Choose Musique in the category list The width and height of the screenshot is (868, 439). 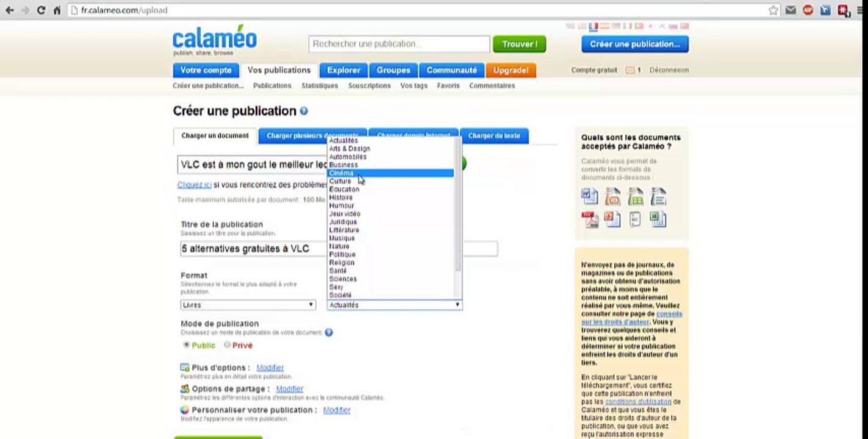point(390,238)
